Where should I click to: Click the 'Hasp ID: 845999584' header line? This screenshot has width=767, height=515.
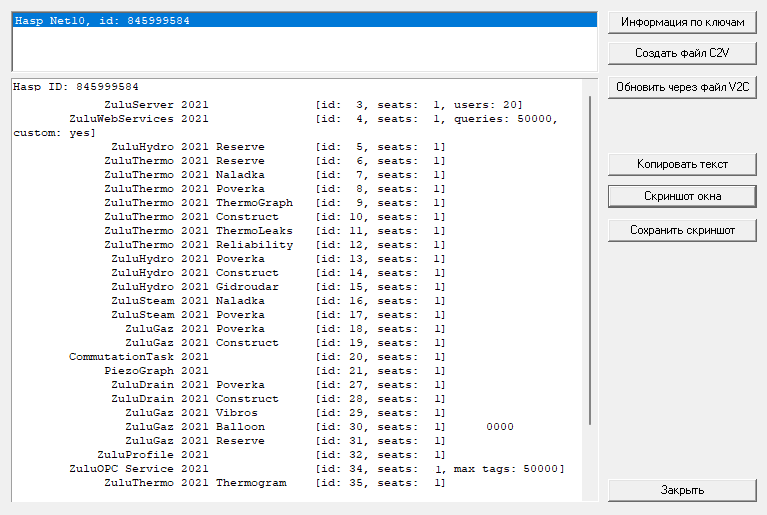(76, 87)
